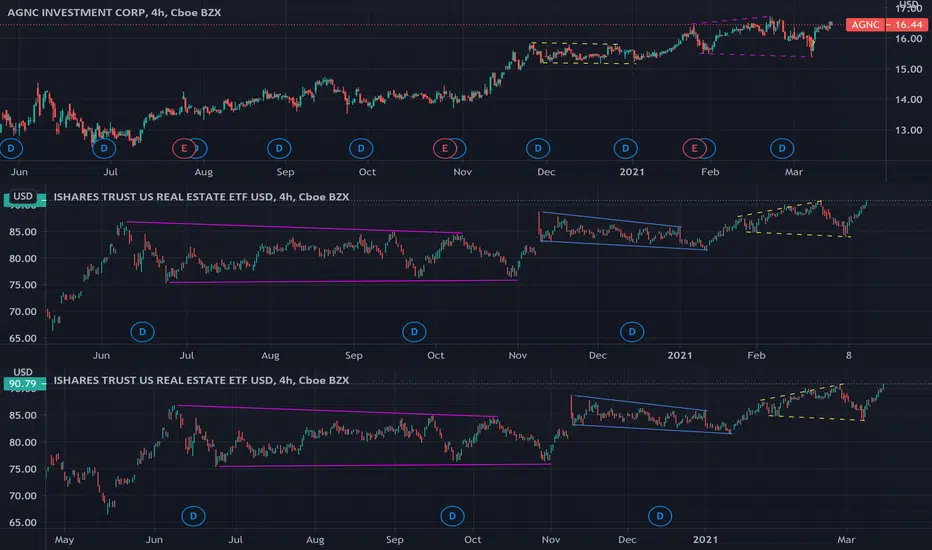Click the USD currency badge of middle chart
This screenshot has width=932, height=550.
(23, 196)
